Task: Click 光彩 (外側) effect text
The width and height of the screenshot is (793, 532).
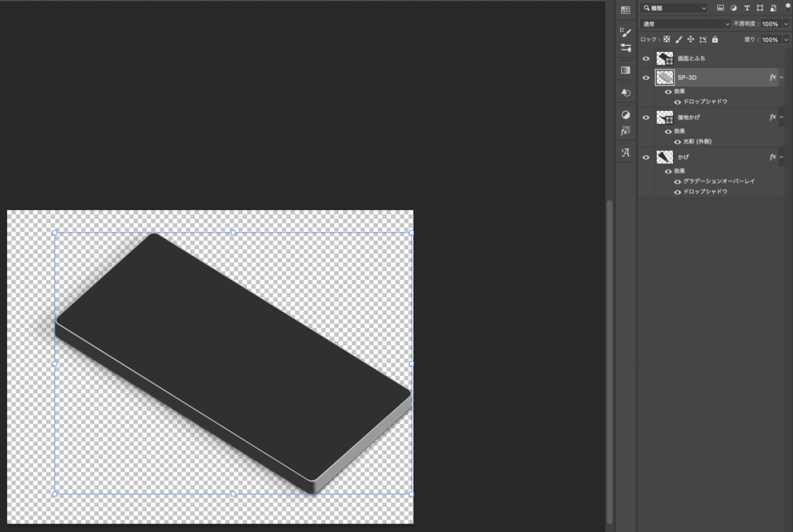Action: [698, 142]
